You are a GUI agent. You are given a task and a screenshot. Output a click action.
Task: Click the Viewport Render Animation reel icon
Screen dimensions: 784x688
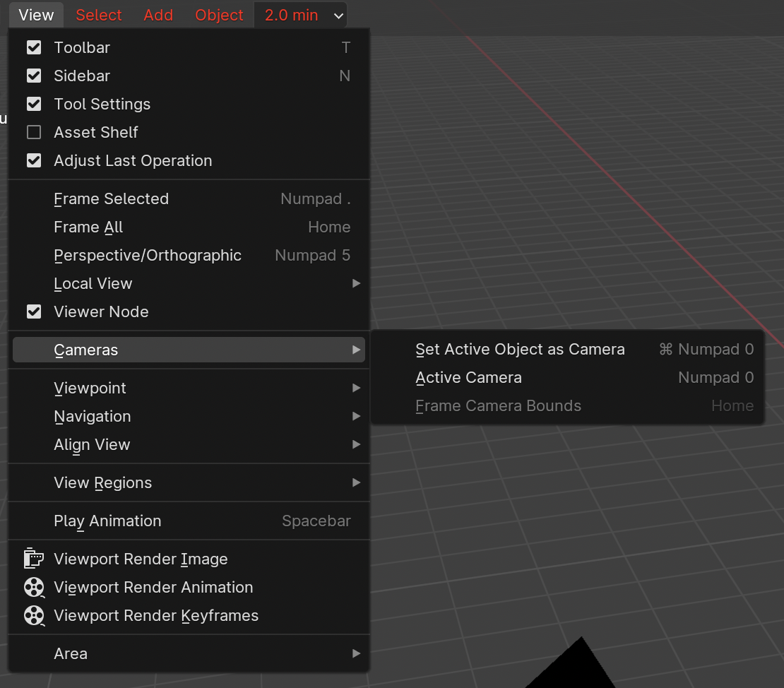[x=33, y=587]
